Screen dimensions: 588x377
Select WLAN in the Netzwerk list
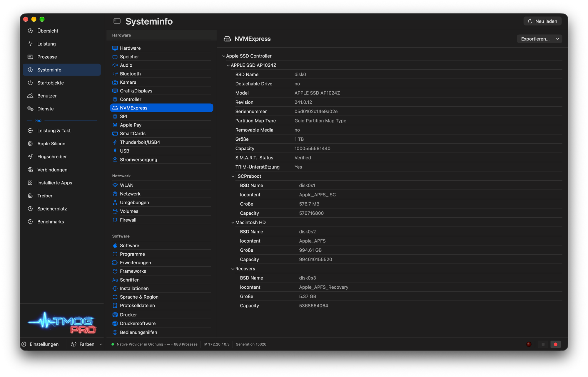(161, 185)
